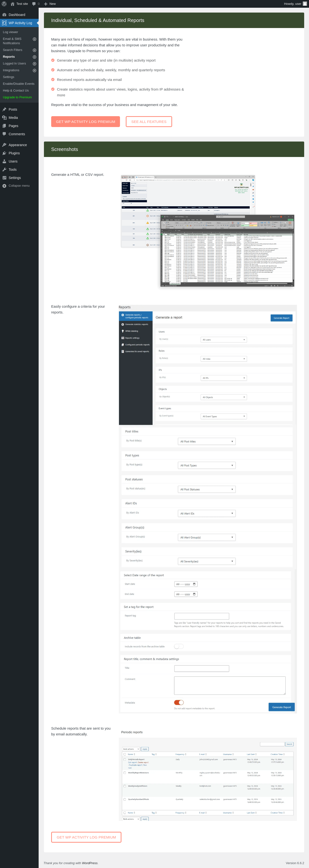Open the All Event Types dropdown

click(224, 416)
